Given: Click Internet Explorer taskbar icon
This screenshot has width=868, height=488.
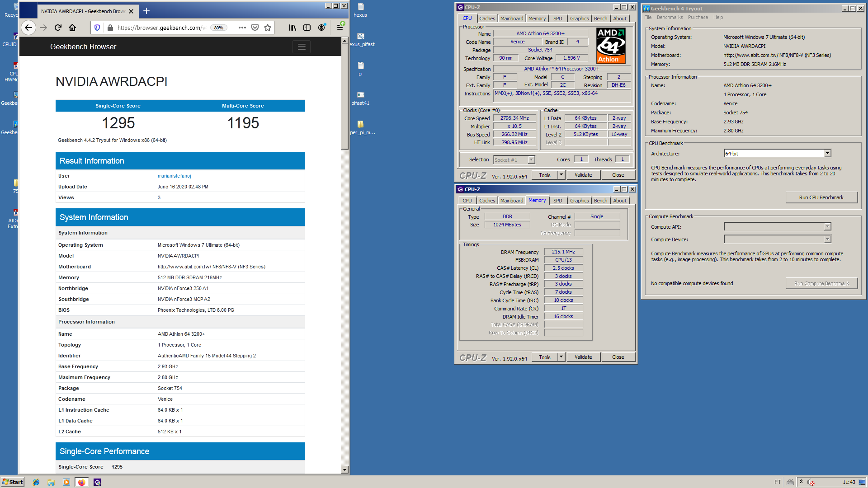Looking at the screenshot, I should (x=36, y=482).
